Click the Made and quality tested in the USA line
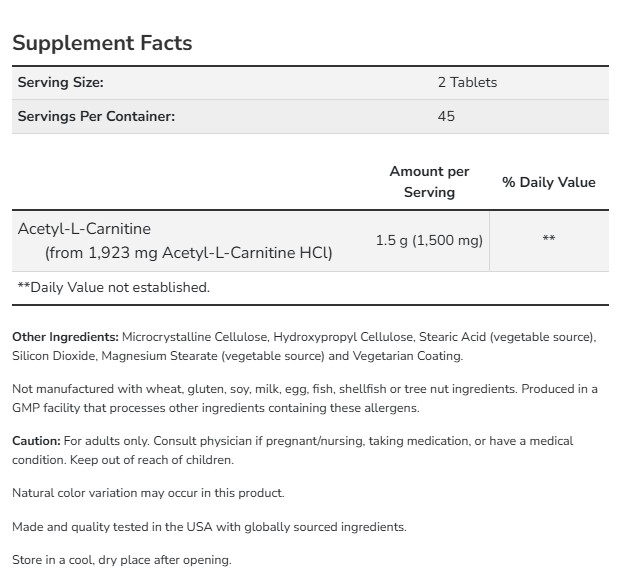Screen dimensions: 620x574 (x=209, y=527)
